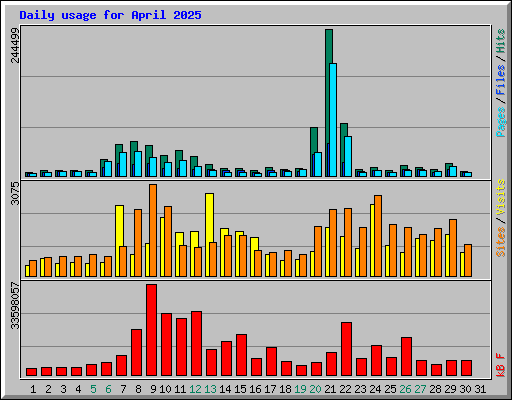512x400 pixels.
Task: Click day label 24 on the x-axis
Action: point(375,389)
